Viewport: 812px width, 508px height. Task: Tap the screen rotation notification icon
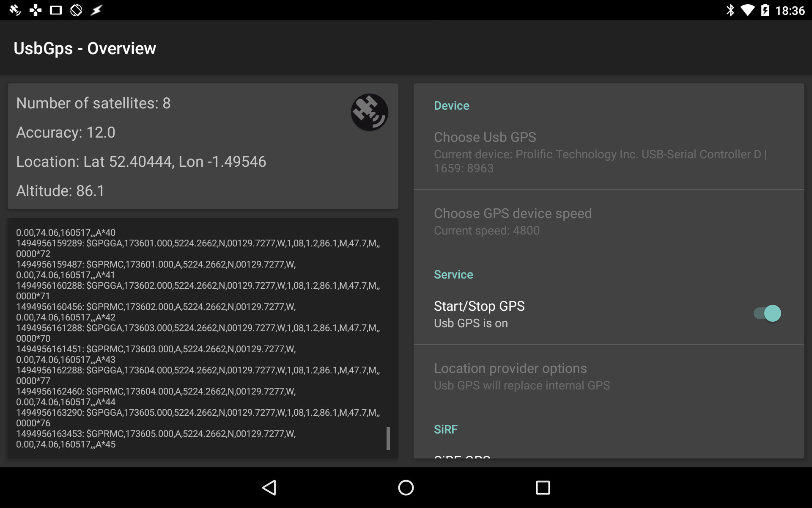point(76,10)
